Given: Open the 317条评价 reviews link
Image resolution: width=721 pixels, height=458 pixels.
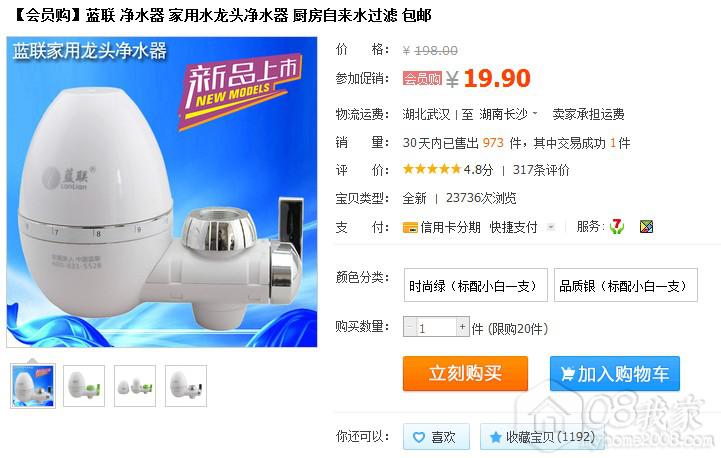Looking at the screenshot, I should pyautogui.click(x=541, y=170).
